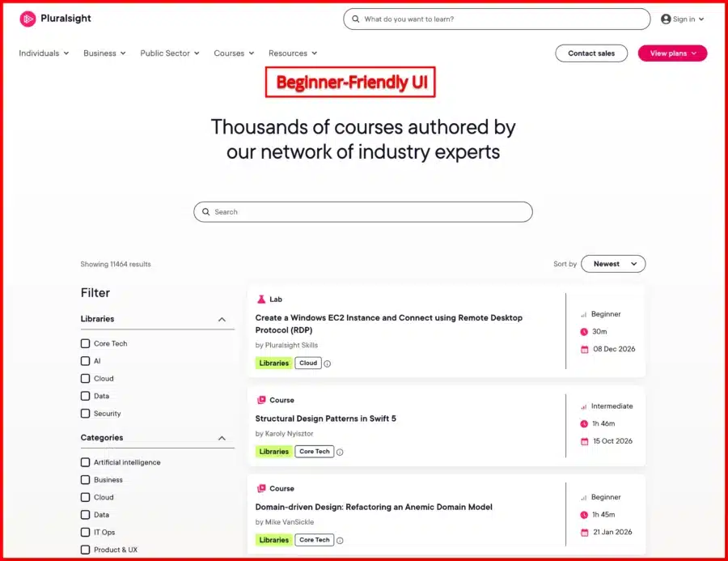The image size is (728, 561).
Task: Click the clock icon showing 1h 46m duration
Action: point(584,423)
